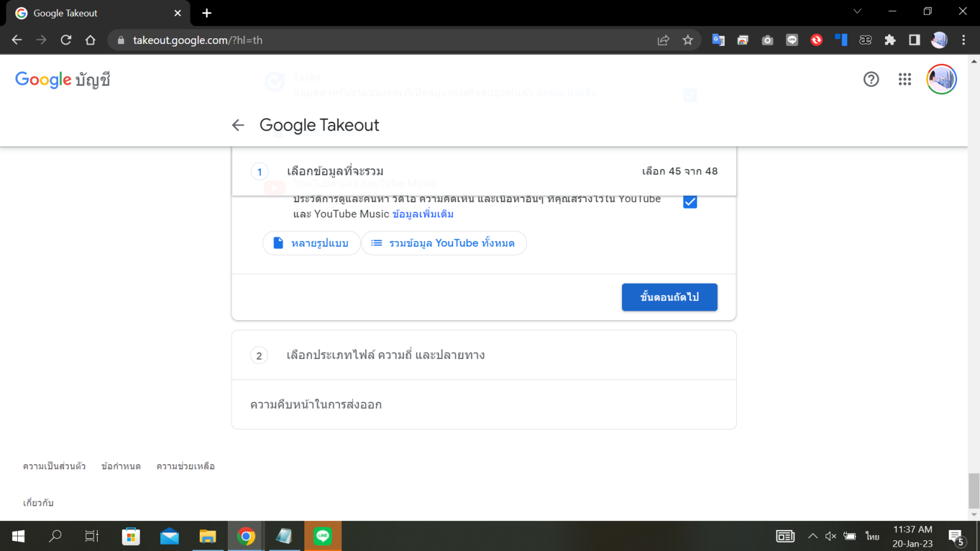Click the back arrow next to Google Takeout
The width and height of the screenshot is (980, 551).
238,125
